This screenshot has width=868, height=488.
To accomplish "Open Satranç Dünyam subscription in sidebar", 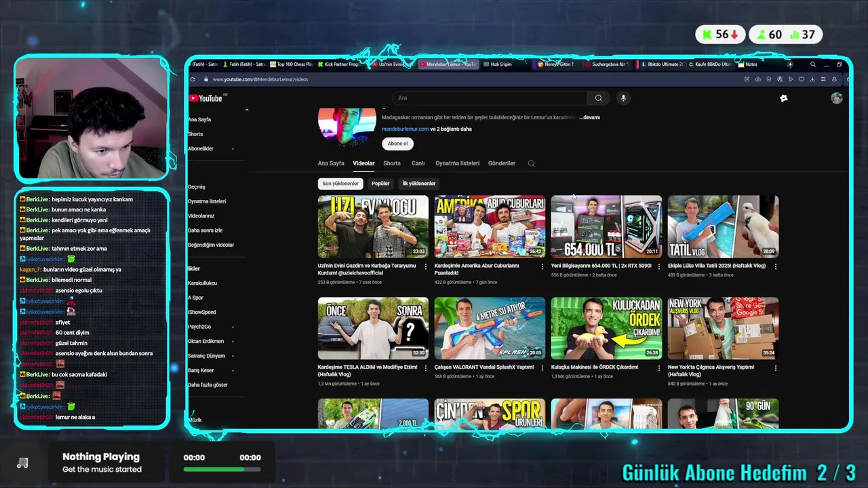I will click(206, 356).
